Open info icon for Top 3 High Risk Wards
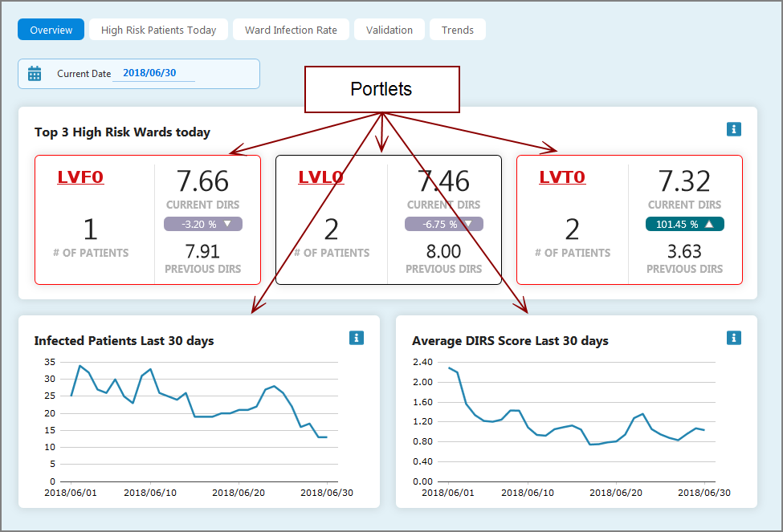 pyautogui.click(x=733, y=129)
